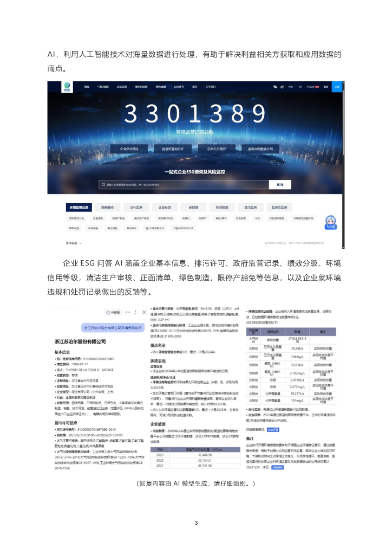This screenshot has height=555, width=392.
Task: Click the 2023 row in emissions table
Action: (x=195, y=455)
